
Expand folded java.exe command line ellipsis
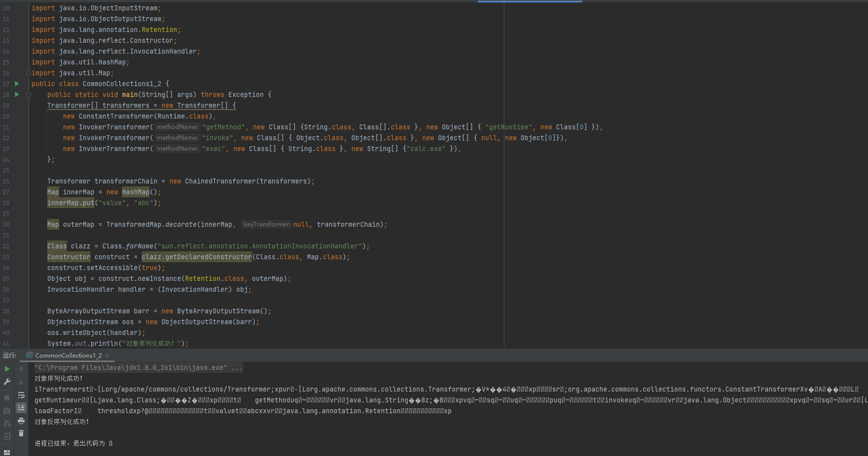tap(237, 367)
